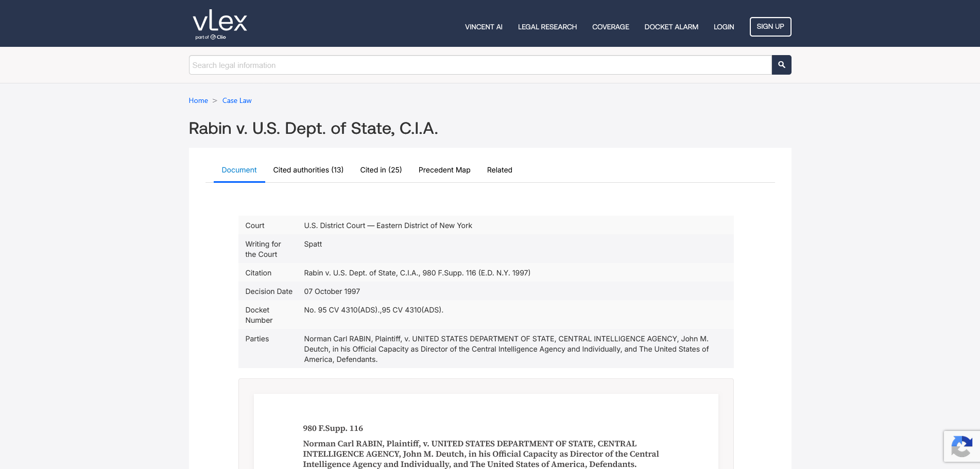
Task: Click the Writing for the Court label
Action: (x=263, y=249)
